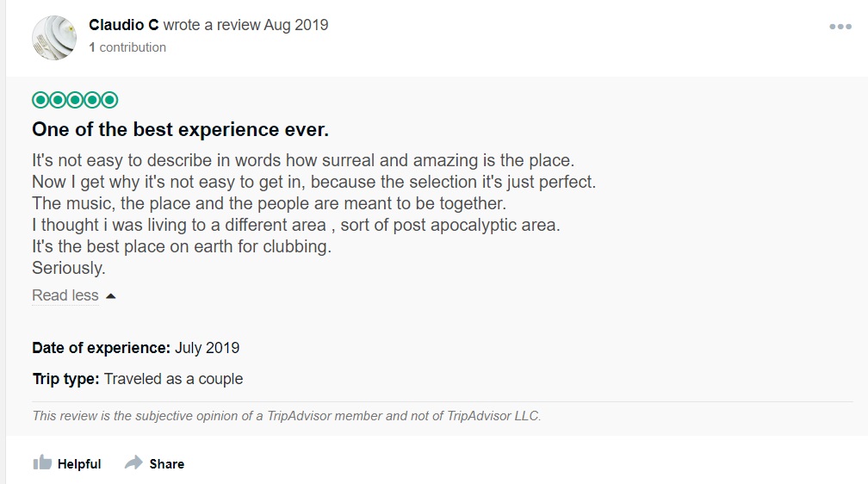Open the three-dot more options menu
The width and height of the screenshot is (868, 484).
(840, 28)
